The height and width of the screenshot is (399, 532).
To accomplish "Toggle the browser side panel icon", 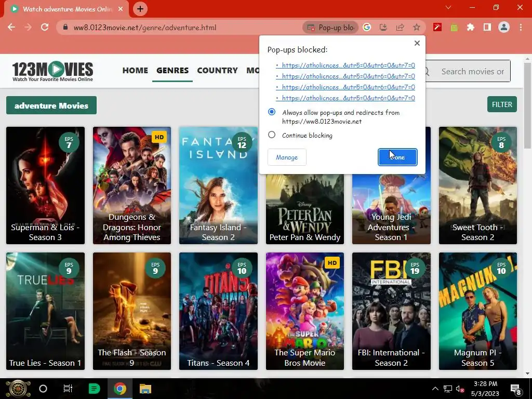I will [x=487, y=27].
